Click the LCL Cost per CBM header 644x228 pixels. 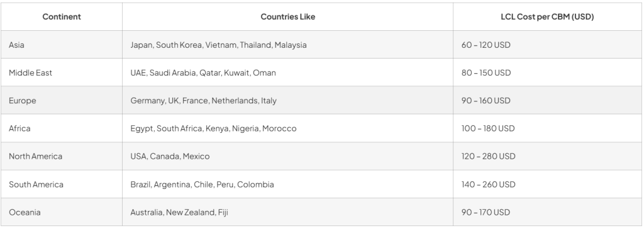(547, 17)
